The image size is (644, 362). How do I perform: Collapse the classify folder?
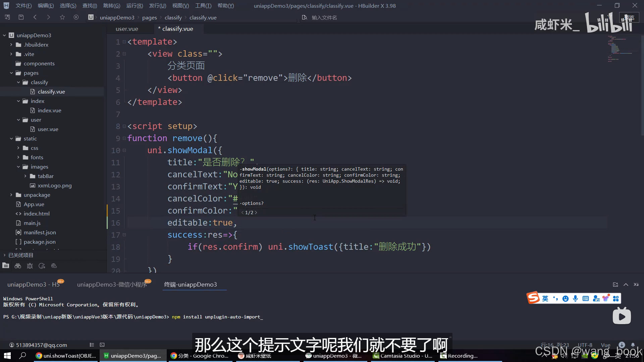pyautogui.click(x=18, y=82)
